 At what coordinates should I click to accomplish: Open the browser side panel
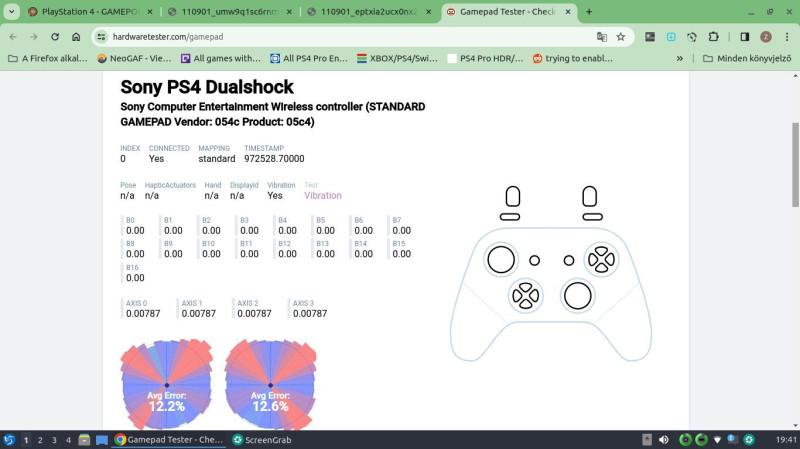(744, 37)
